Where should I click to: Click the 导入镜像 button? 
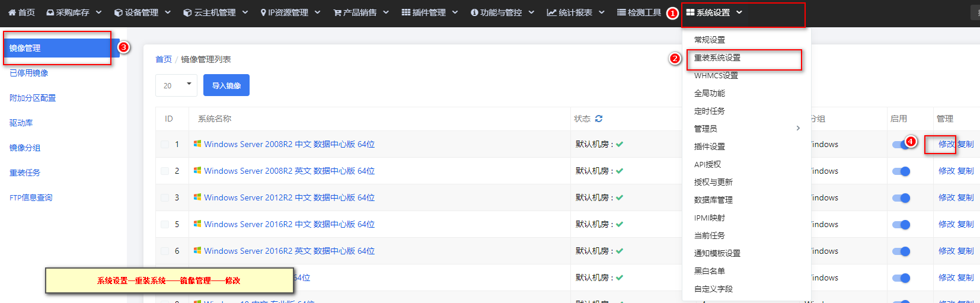pyautogui.click(x=226, y=85)
